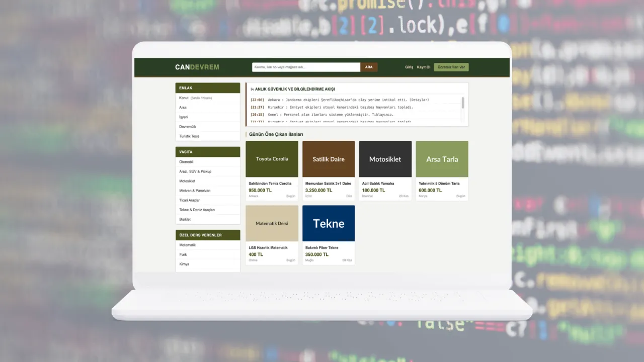Screen dimensions: 644x362
Task: Focus the keyword search field
Action: 306,67
